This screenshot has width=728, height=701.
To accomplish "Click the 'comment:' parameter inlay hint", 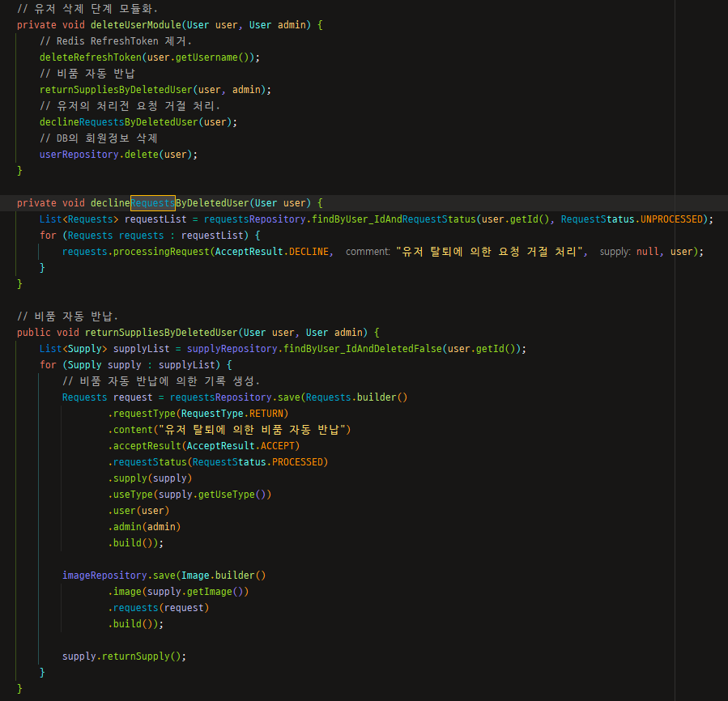I will 368,252.
